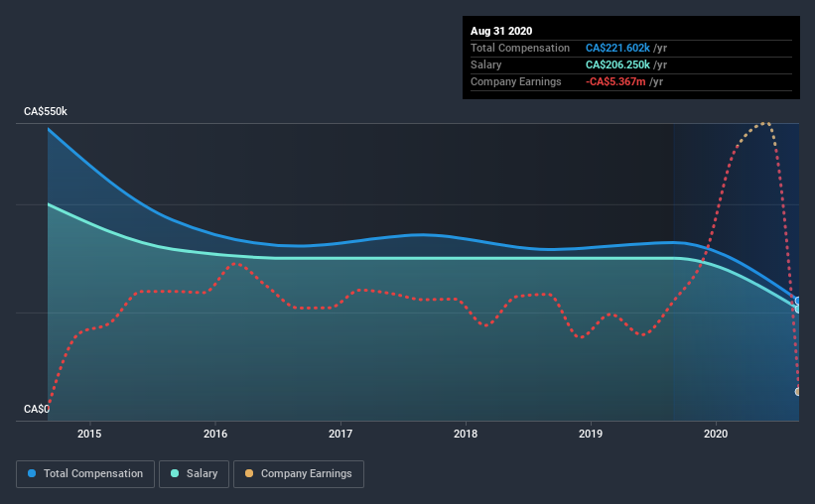815x504 pixels.
Task: Click the Total Compensation label in tooltip
Action: pyautogui.click(x=520, y=48)
